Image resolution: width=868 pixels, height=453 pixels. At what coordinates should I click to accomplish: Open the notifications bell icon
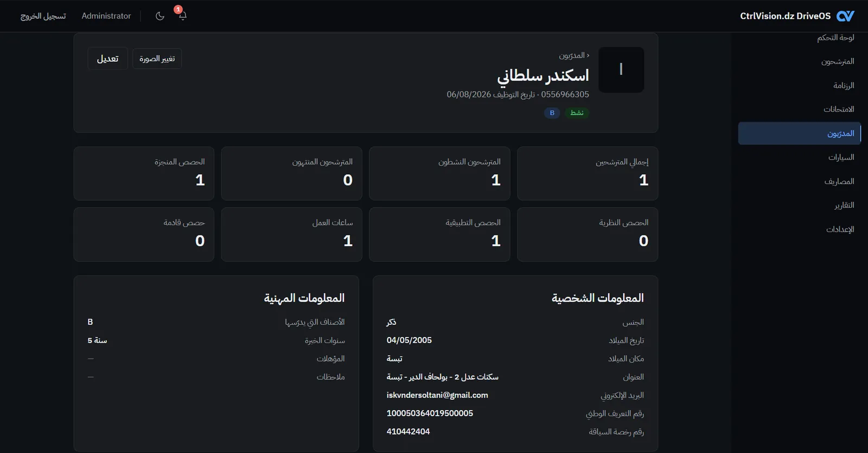[183, 16]
